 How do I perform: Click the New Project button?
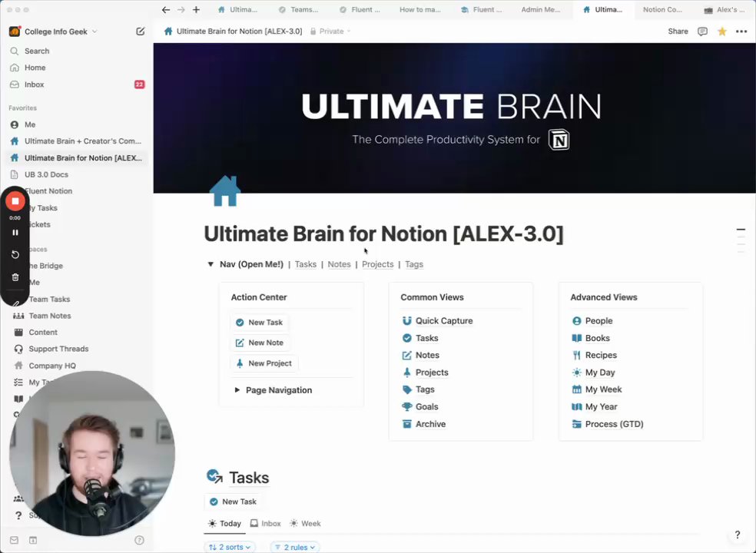pyautogui.click(x=264, y=363)
